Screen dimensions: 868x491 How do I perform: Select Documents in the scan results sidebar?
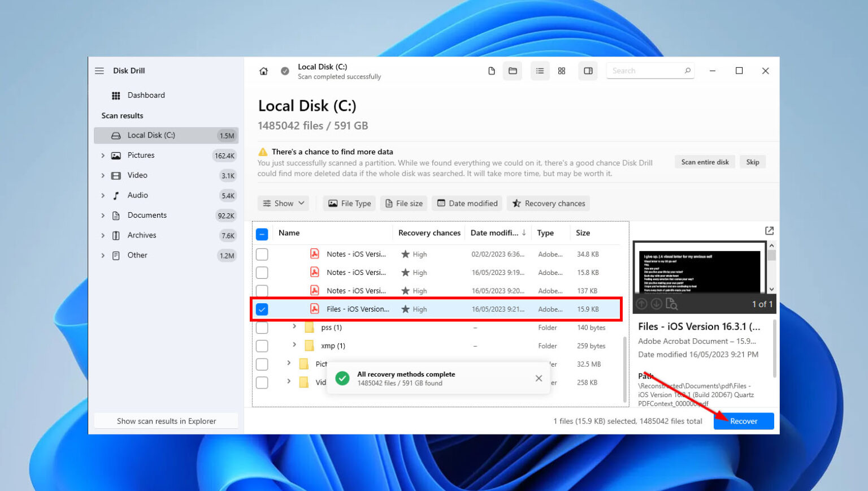pyautogui.click(x=146, y=215)
